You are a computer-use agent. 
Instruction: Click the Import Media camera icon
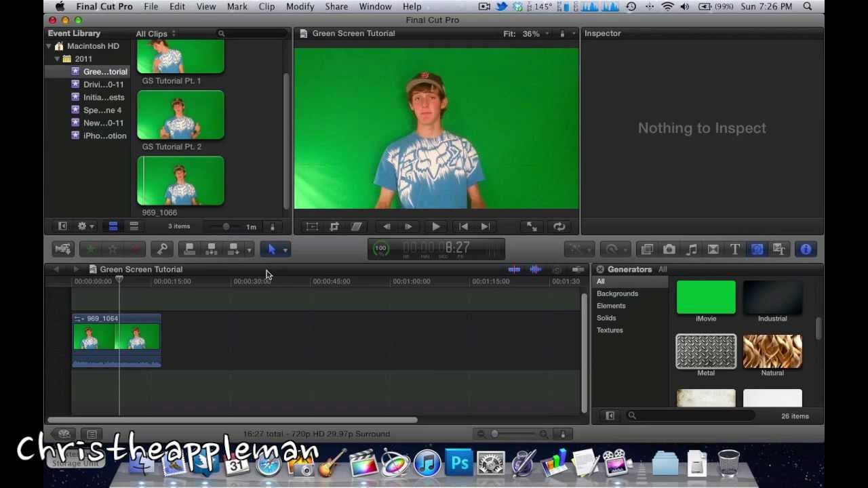point(63,249)
